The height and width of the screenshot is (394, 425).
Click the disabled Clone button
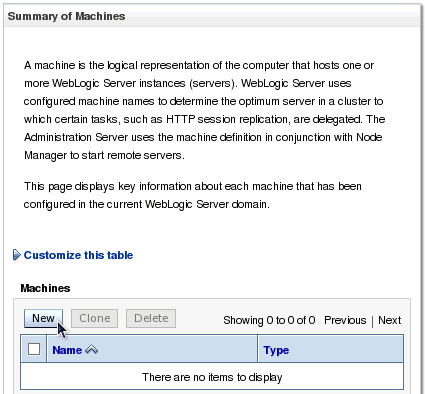[94, 318]
